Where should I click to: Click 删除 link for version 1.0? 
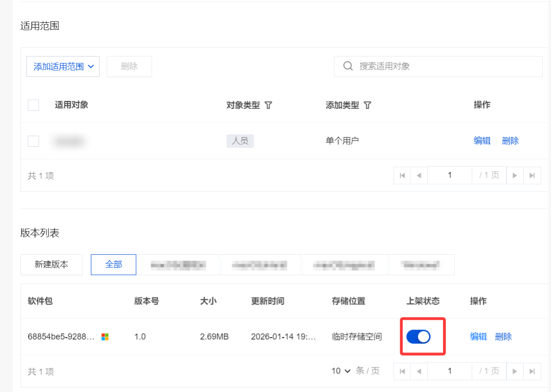[503, 337]
